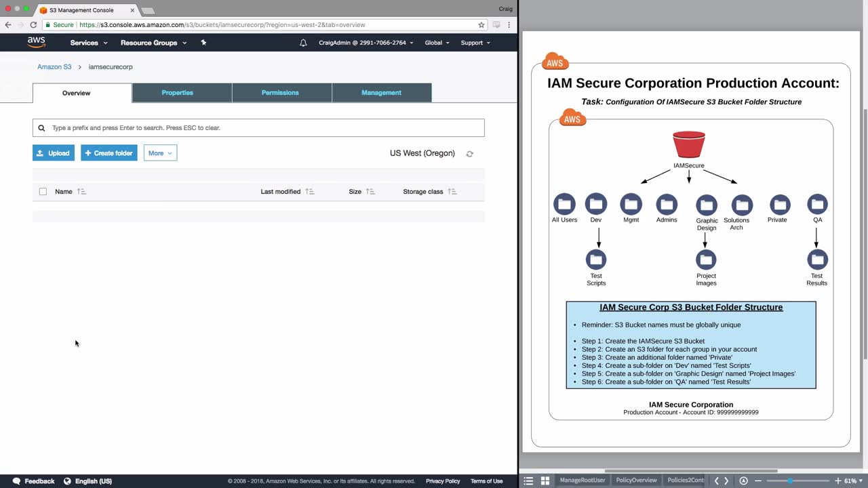The width and height of the screenshot is (868, 488).
Task: Switch to the Permissions tab
Action: point(280,93)
